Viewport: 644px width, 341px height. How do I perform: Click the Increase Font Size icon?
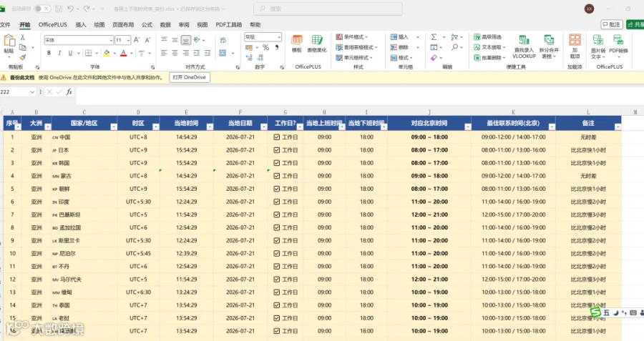coord(137,40)
